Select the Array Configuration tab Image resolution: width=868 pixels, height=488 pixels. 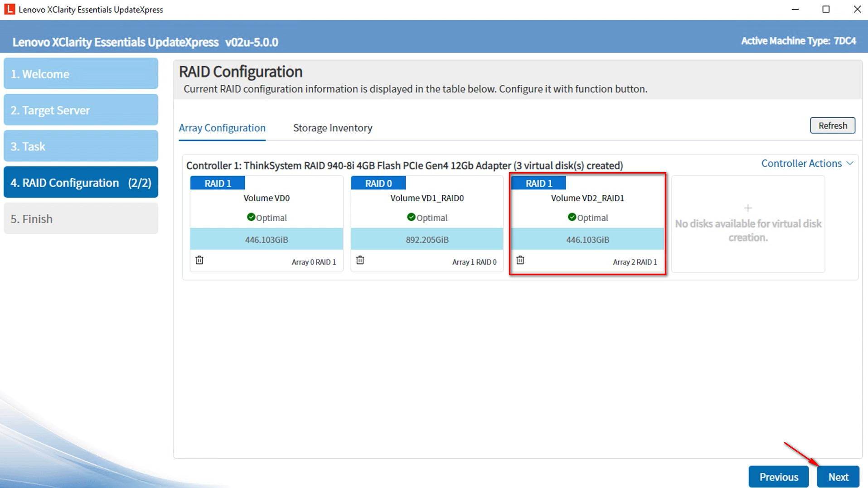coord(222,128)
